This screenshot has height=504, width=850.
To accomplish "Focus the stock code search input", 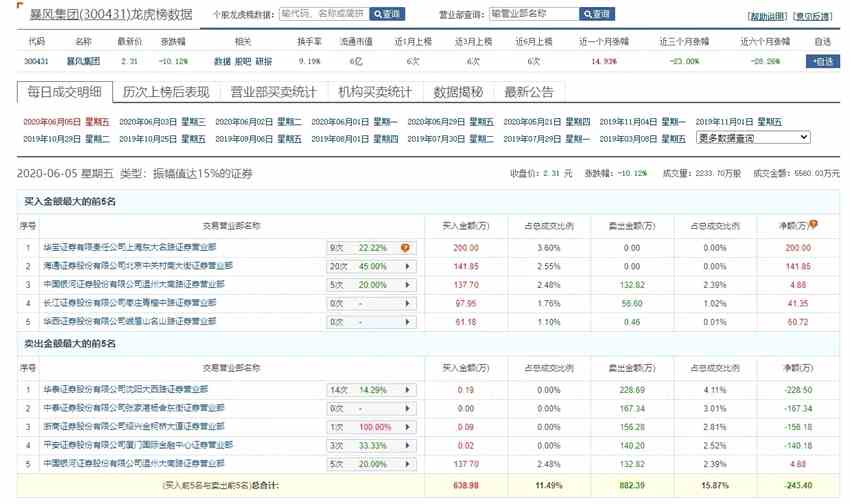I will point(324,14).
